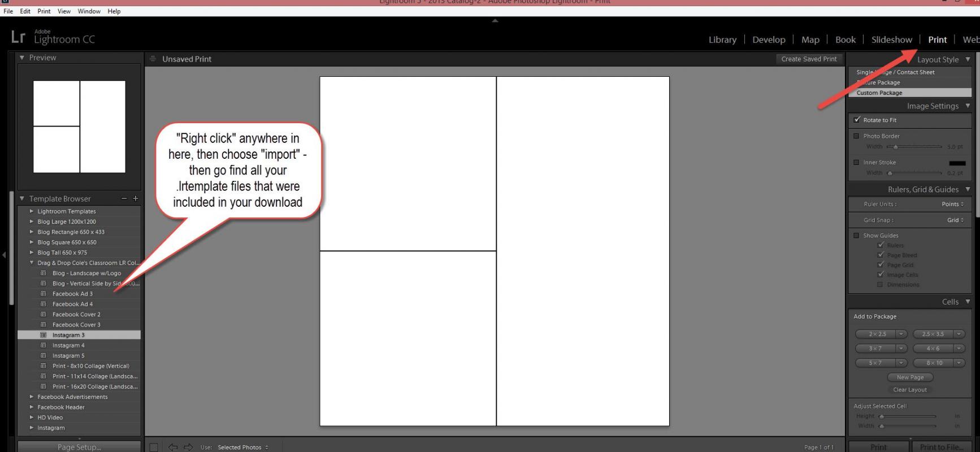Screen dimensions: 980x452
Task: Select the Custom Package layout style
Action: click(910, 93)
